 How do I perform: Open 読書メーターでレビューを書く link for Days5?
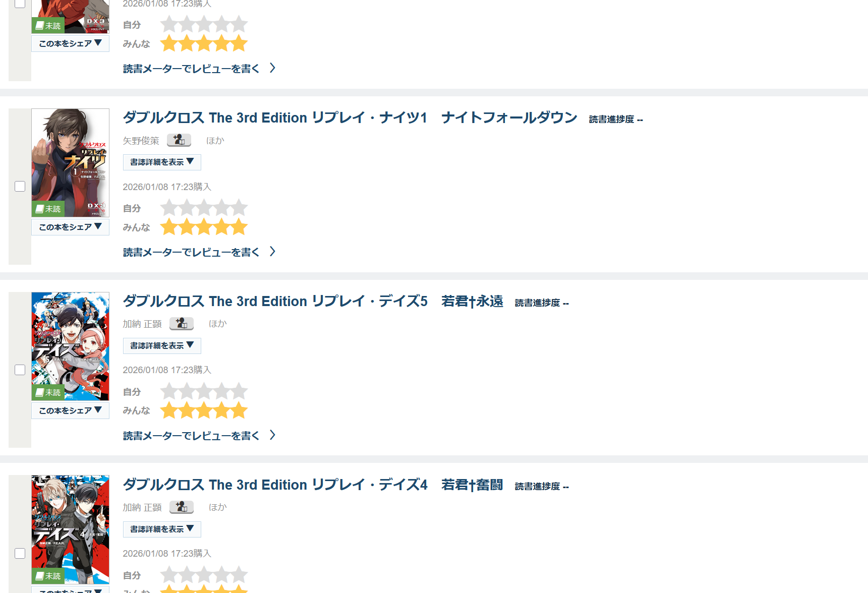191,436
